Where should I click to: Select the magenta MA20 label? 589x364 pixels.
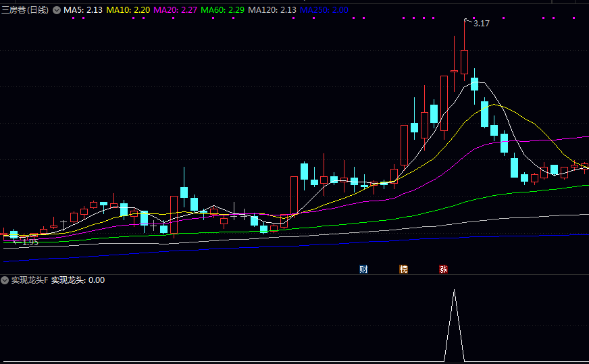[x=176, y=10]
